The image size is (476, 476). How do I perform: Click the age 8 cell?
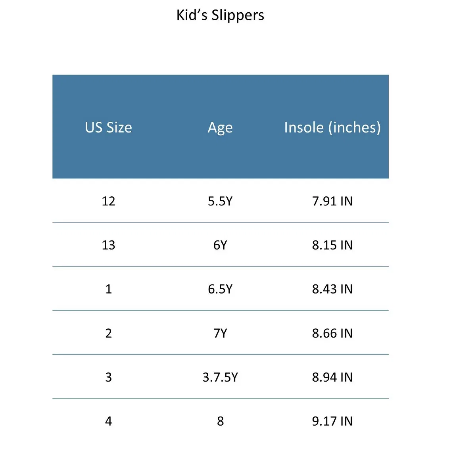tap(220, 421)
